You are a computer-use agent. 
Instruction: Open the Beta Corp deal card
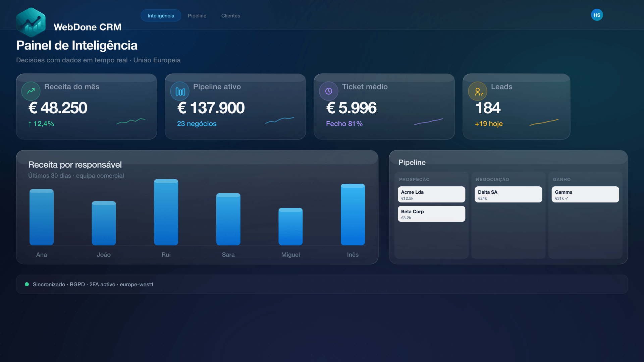[431, 214]
